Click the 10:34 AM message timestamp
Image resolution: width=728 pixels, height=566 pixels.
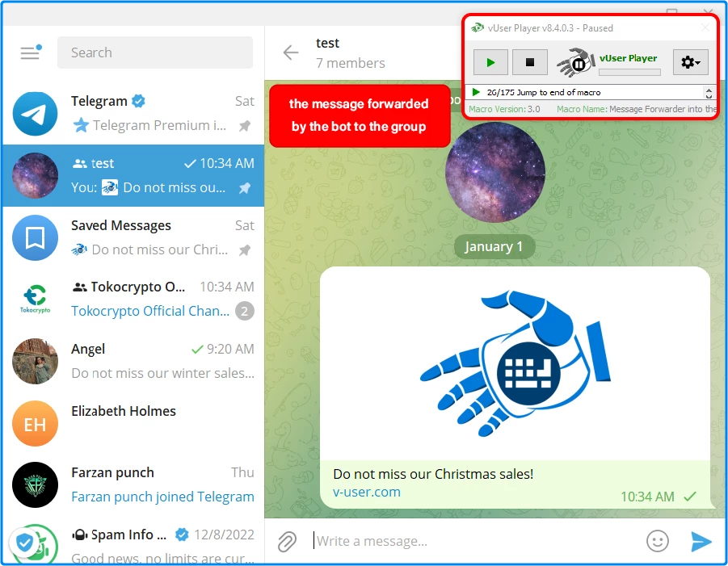tap(647, 497)
